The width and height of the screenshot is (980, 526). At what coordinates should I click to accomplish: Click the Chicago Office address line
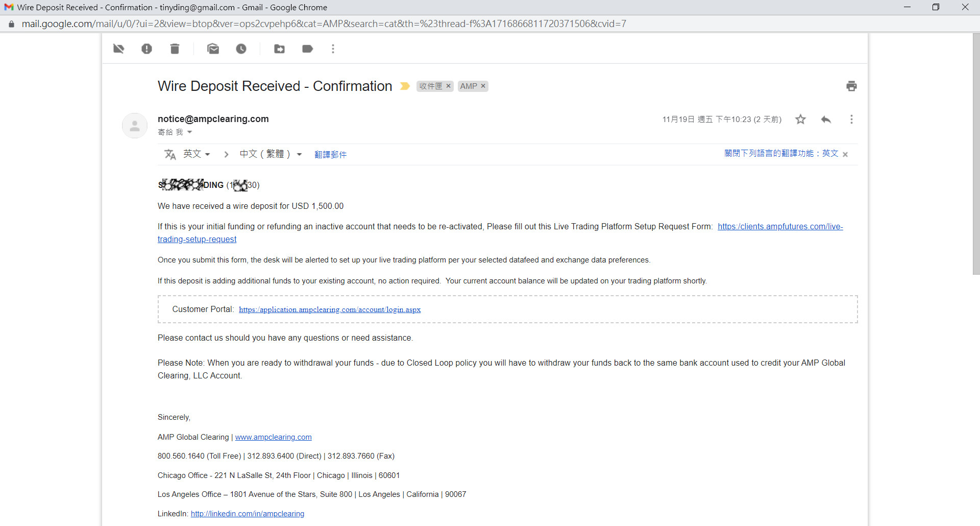279,475
